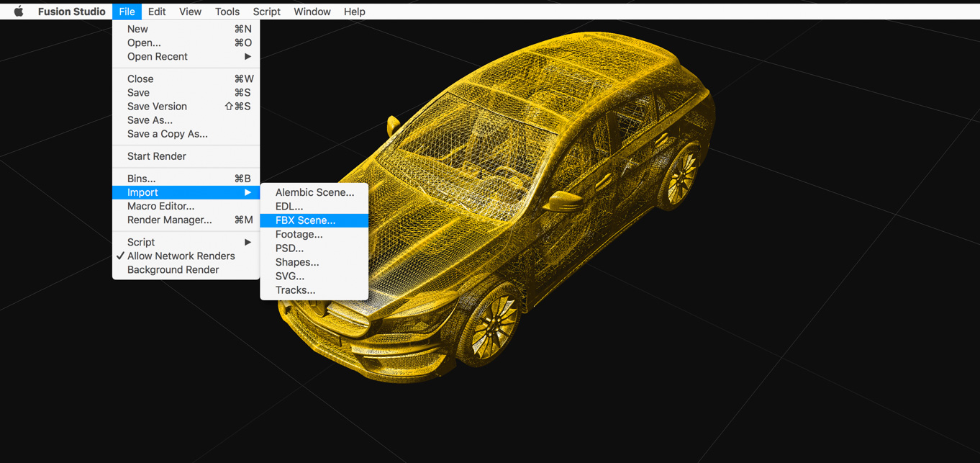
Task: Select Save a Copy As option
Action: click(167, 134)
